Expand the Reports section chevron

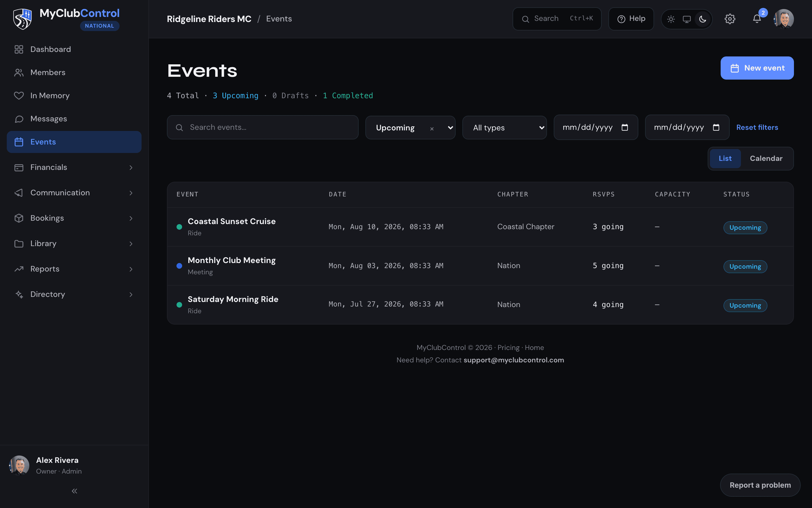coord(131,269)
